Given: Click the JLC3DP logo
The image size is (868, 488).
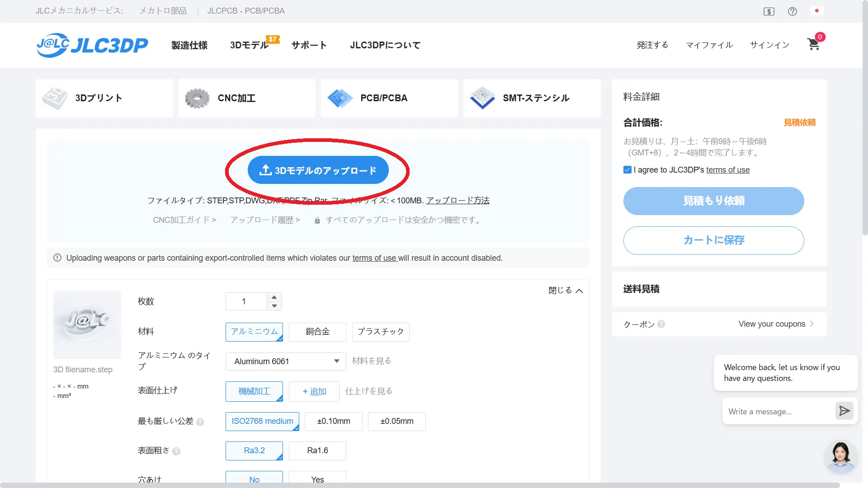Looking at the screenshot, I should tap(92, 45).
